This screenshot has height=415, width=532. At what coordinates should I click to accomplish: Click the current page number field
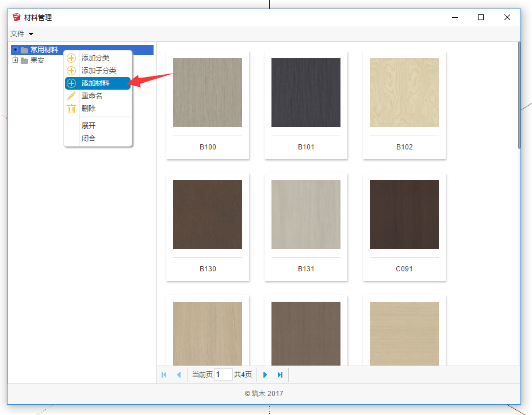click(x=223, y=375)
